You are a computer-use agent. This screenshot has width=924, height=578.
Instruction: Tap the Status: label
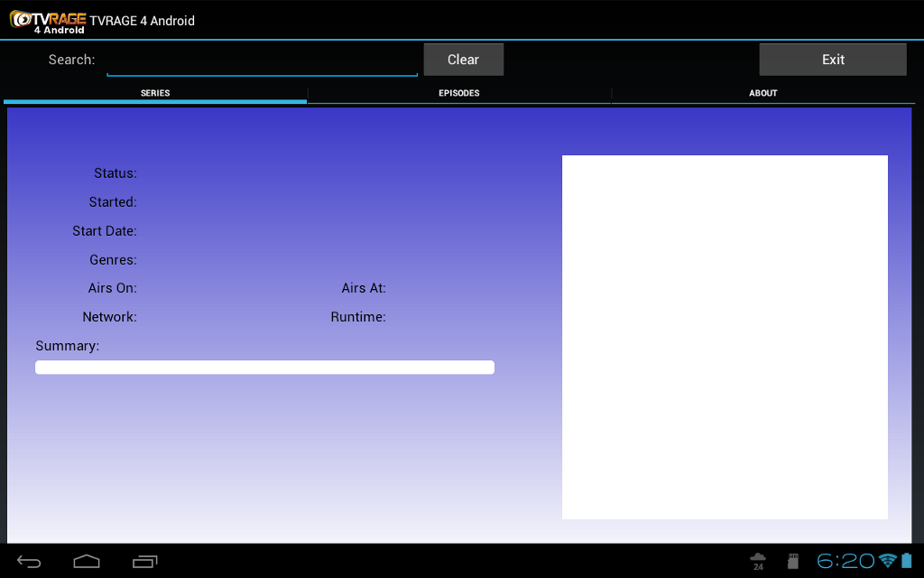[115, 173]
